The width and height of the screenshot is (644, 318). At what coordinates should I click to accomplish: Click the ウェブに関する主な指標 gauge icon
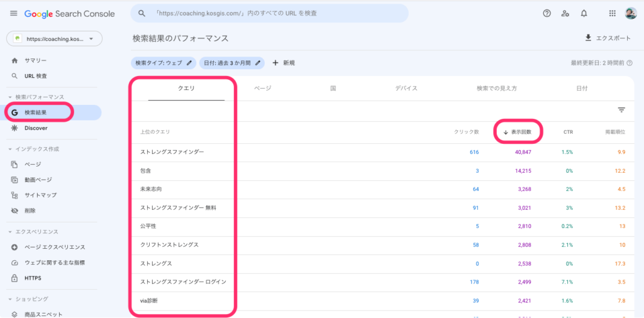pos(15,263)
